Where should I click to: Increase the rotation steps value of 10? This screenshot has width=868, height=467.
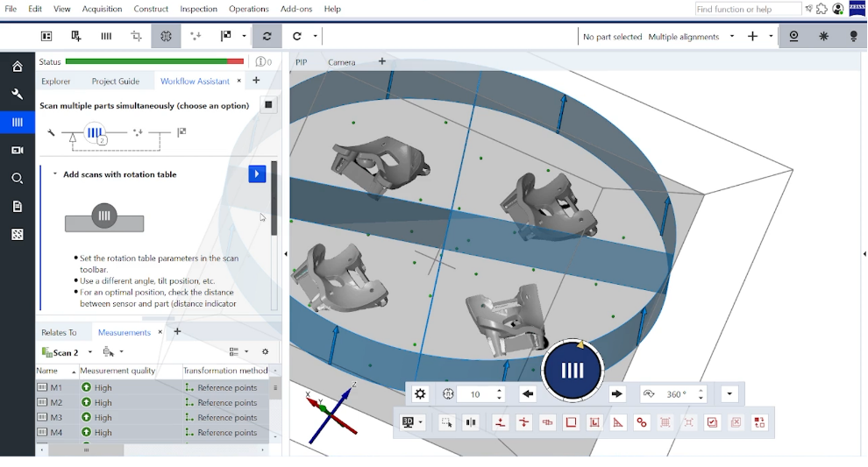500,391
